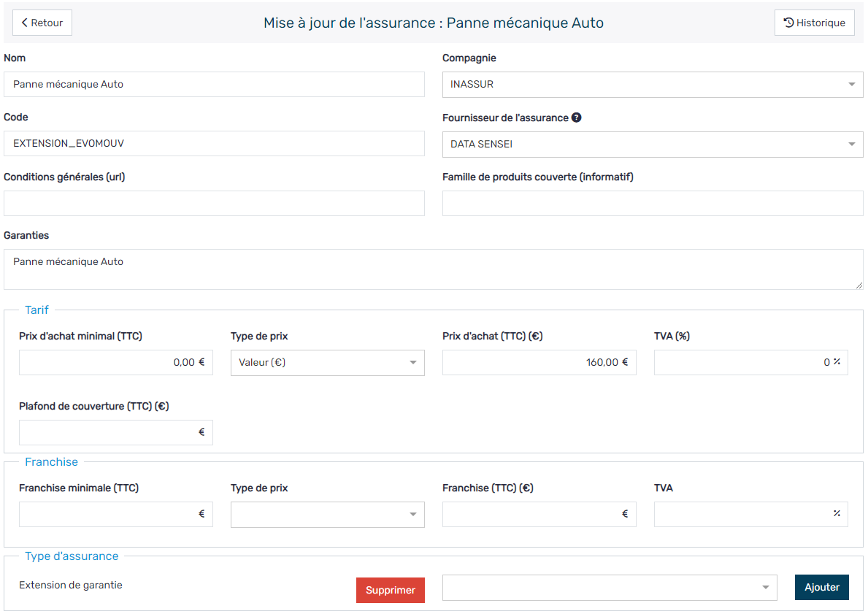
Task: Grab the Garanties textarea resize handle
Action: pos(859,285)
